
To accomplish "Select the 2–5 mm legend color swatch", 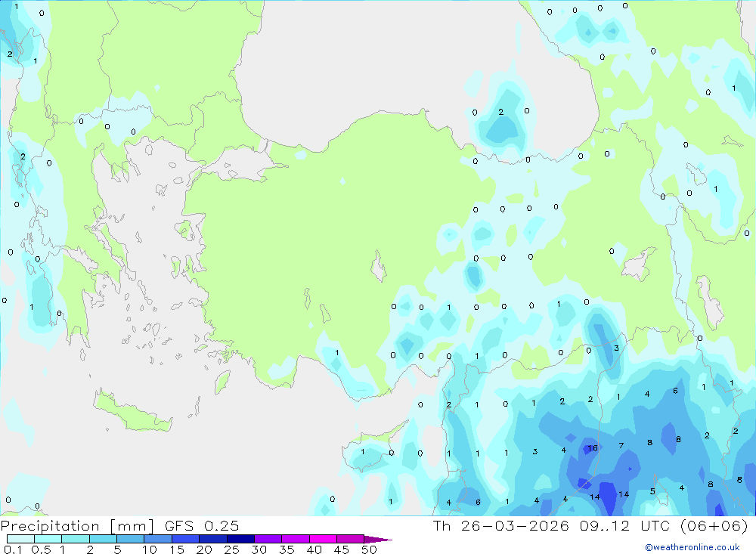I will [x=103, y=539].
